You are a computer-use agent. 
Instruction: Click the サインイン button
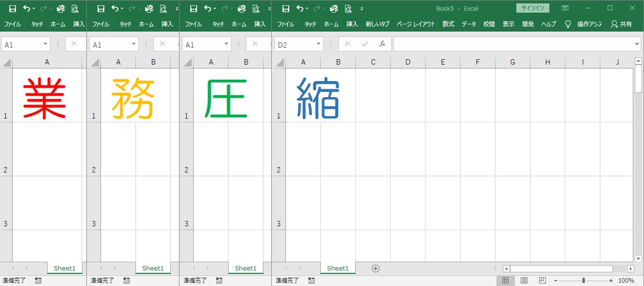[533, 8]
